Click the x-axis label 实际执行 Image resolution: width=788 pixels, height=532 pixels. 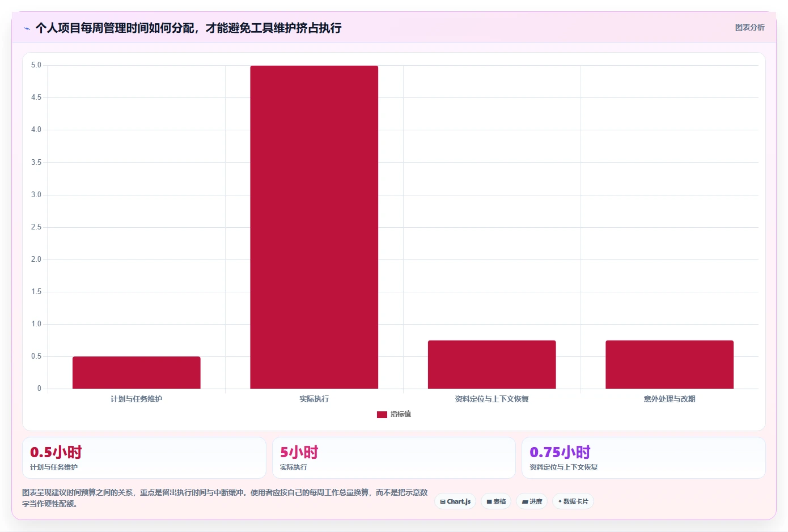tap(314, 399)
